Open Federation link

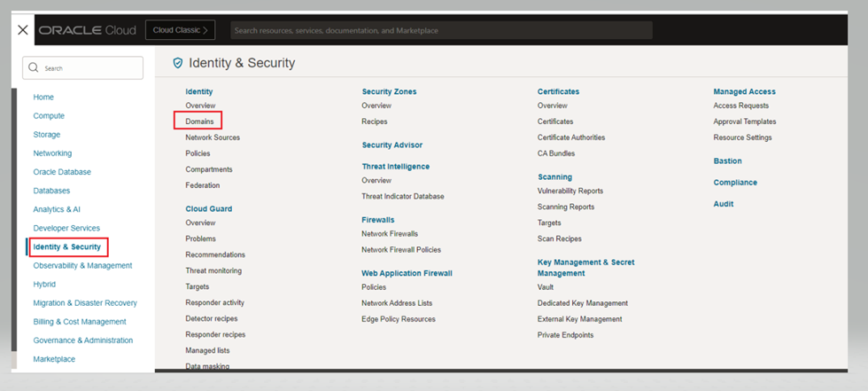pyautogui.click(x=203, y=185)
